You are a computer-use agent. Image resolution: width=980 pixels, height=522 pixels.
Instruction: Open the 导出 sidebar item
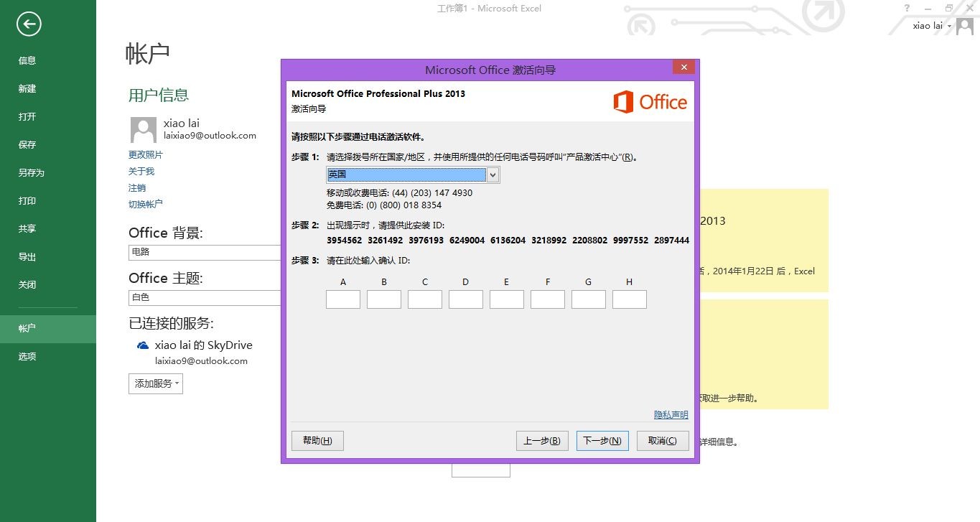coord(48,257)
